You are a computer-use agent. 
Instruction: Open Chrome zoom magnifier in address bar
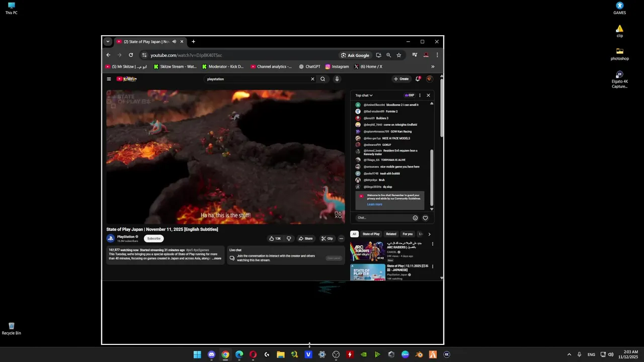[388, 55]
